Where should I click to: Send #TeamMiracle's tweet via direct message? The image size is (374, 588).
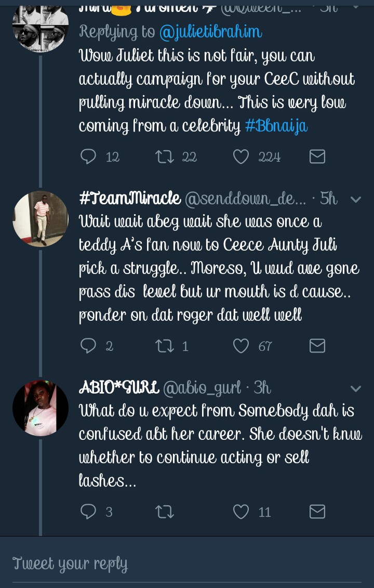click(317, 346)
